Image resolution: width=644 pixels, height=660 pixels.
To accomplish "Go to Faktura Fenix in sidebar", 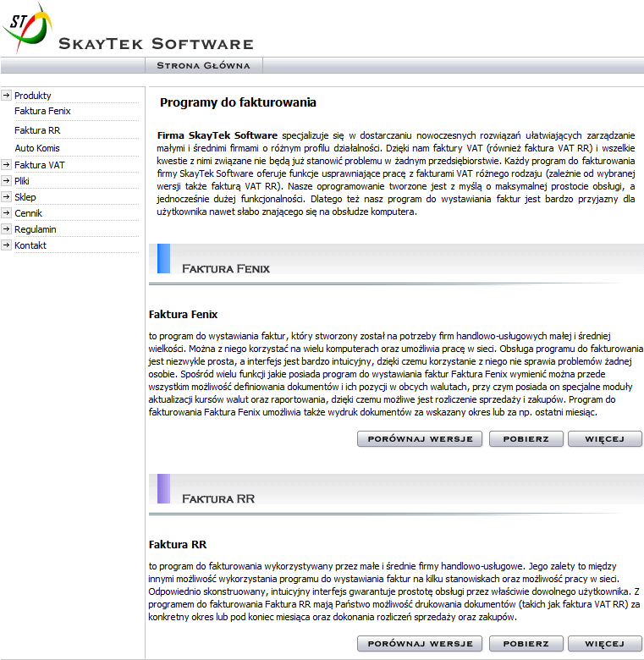I will 42,111.
